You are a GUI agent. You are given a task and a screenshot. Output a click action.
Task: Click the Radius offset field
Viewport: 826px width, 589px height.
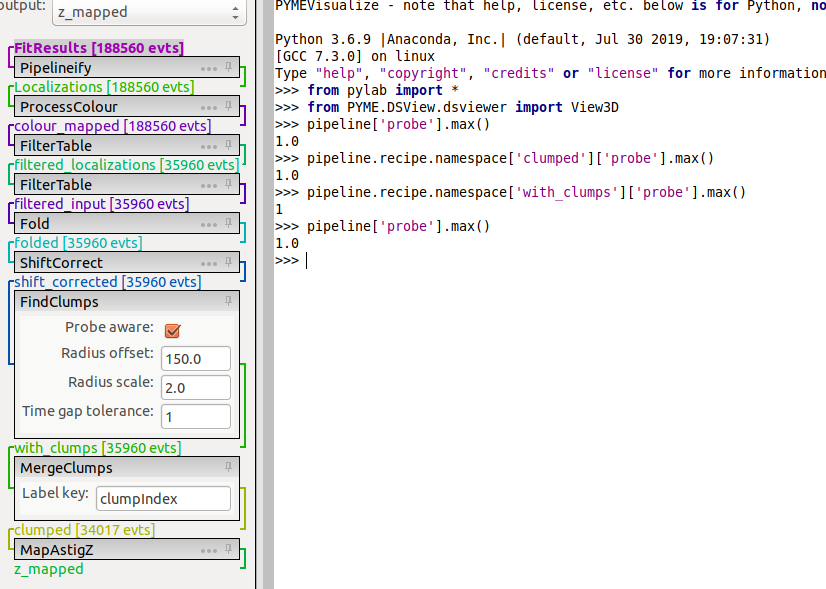tap(195, 359)
